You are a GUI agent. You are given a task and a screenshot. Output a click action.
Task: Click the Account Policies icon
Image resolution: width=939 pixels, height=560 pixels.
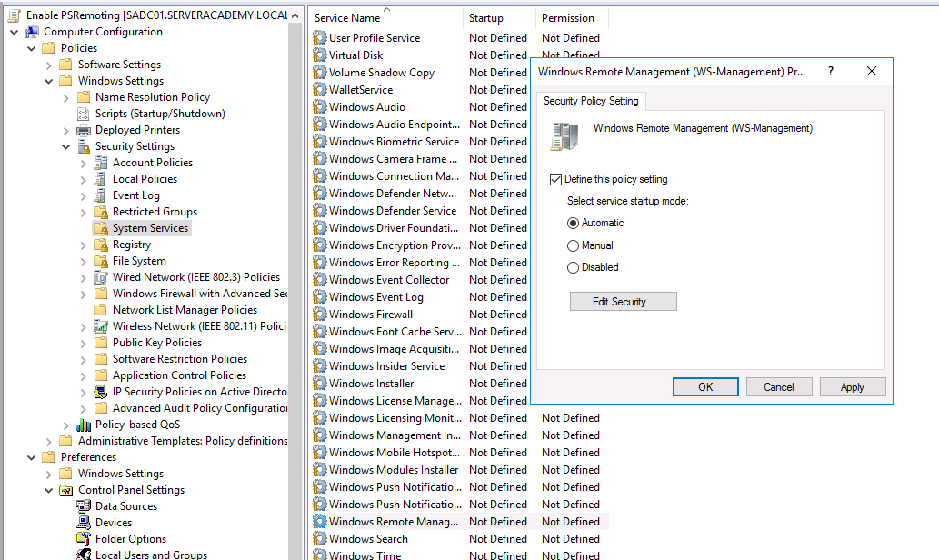101,163
